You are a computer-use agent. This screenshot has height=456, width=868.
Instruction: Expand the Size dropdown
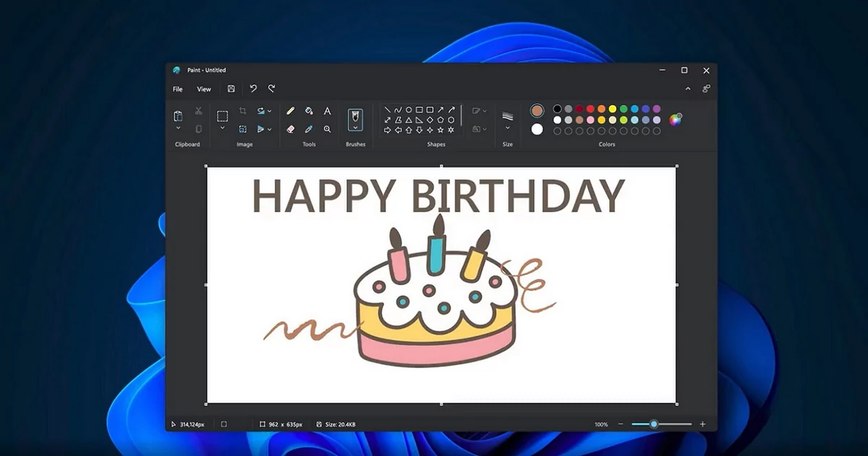[x=508, y=127]
